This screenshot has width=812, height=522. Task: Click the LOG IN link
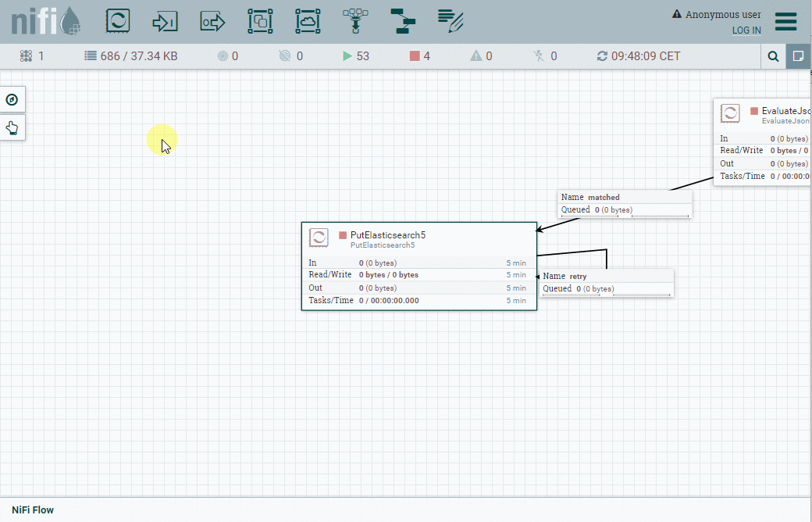tap(746, 30)
